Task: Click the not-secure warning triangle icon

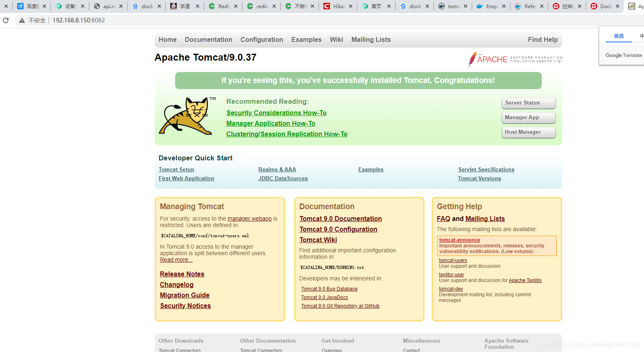Action: 22,20
